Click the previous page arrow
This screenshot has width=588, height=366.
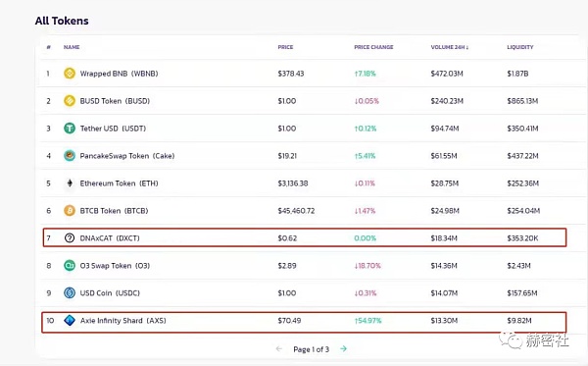coord(278,348)
